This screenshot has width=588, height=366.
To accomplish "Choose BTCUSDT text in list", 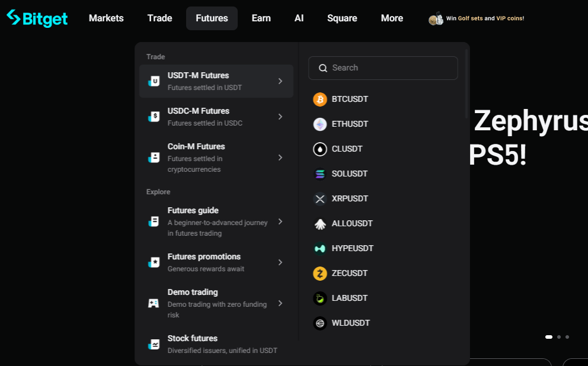I will point(350,99).
